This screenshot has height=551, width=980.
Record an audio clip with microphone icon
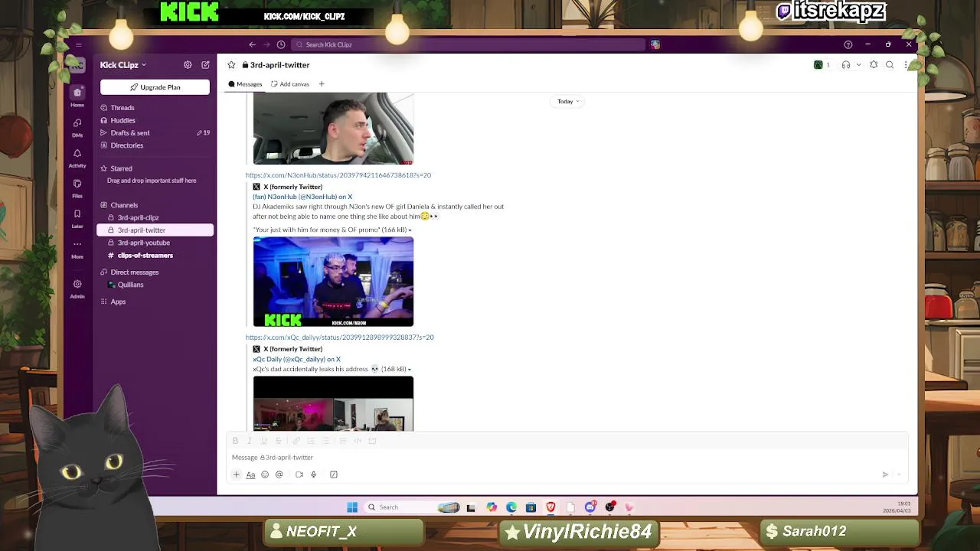[x=313, y=474]
